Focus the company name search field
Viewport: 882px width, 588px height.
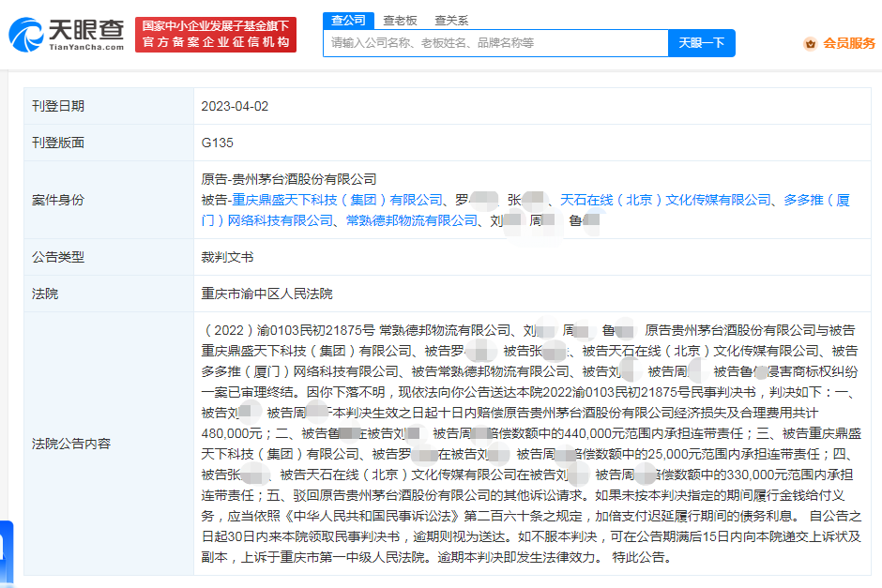click(495, 43)
